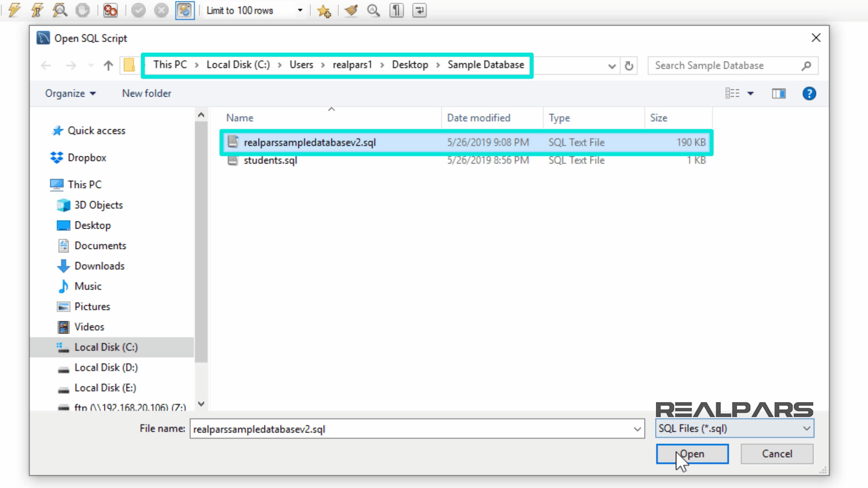868x488 pixels.
Task: Expand the File name history dropdown
Action: tap(637, 429)
